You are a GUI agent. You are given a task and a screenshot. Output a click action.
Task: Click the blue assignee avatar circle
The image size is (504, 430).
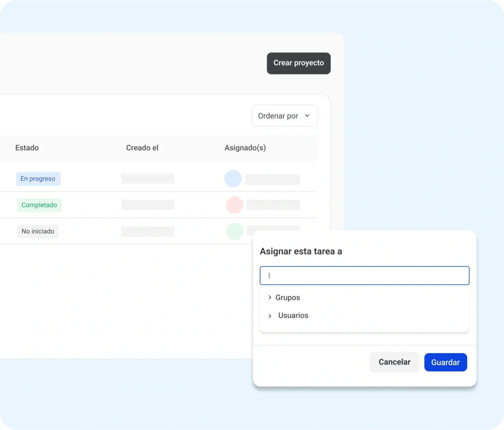233,179
